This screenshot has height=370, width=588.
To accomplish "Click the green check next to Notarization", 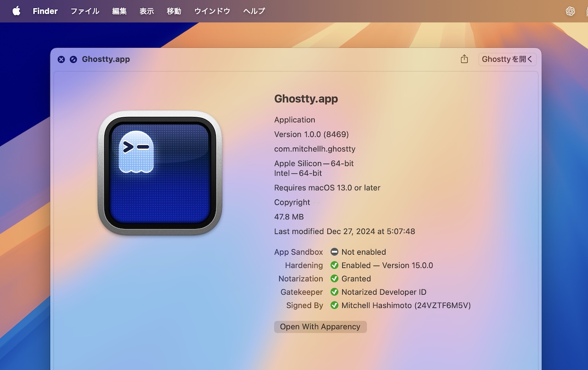I will click(334, 279).
